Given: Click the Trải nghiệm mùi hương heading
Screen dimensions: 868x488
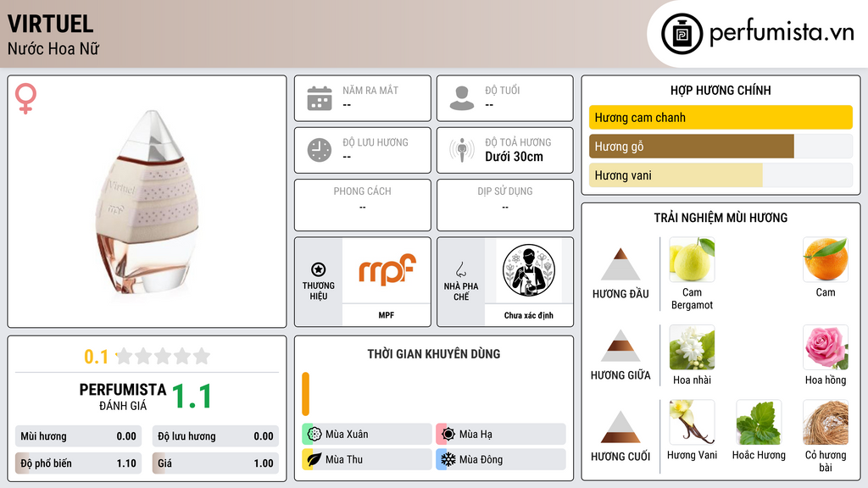Looking at the screenshot, I should (x=721, y=218).
